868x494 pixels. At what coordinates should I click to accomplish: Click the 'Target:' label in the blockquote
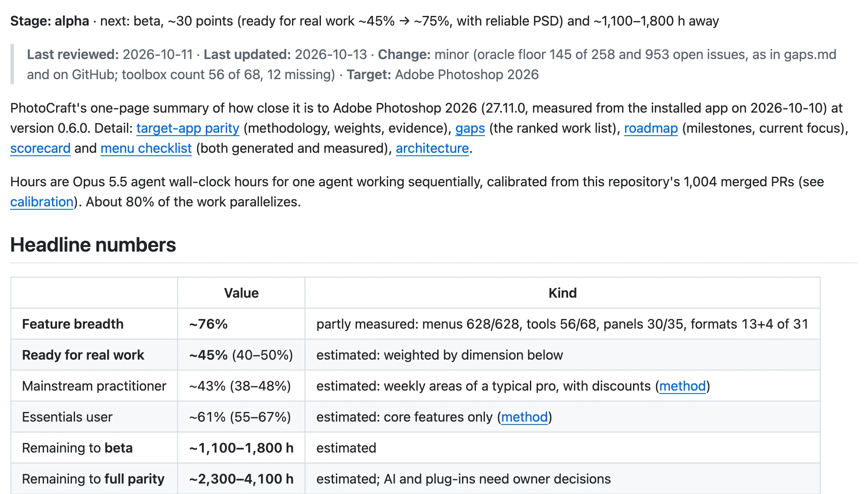pyautogui.click(x=369, y=75)
